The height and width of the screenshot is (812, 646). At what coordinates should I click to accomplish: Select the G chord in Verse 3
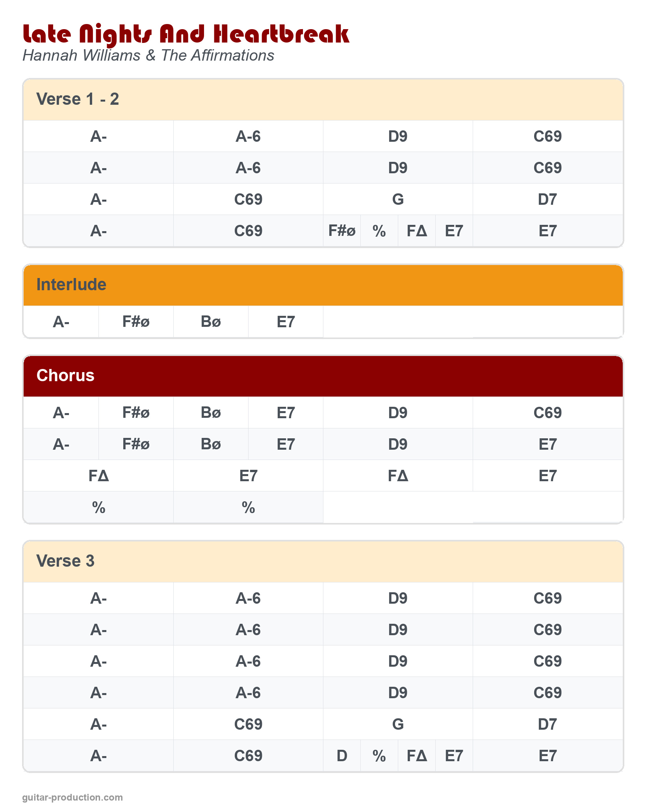click(x=398, y=724)
